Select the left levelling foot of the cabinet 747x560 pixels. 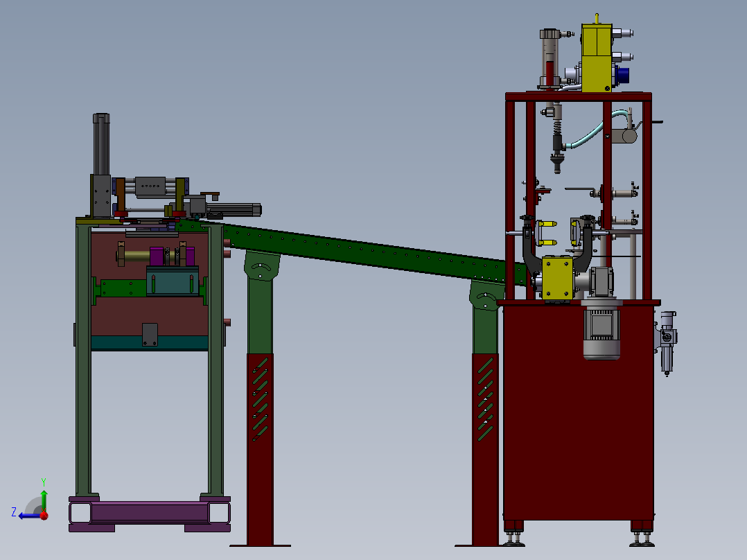coord(513,538)
